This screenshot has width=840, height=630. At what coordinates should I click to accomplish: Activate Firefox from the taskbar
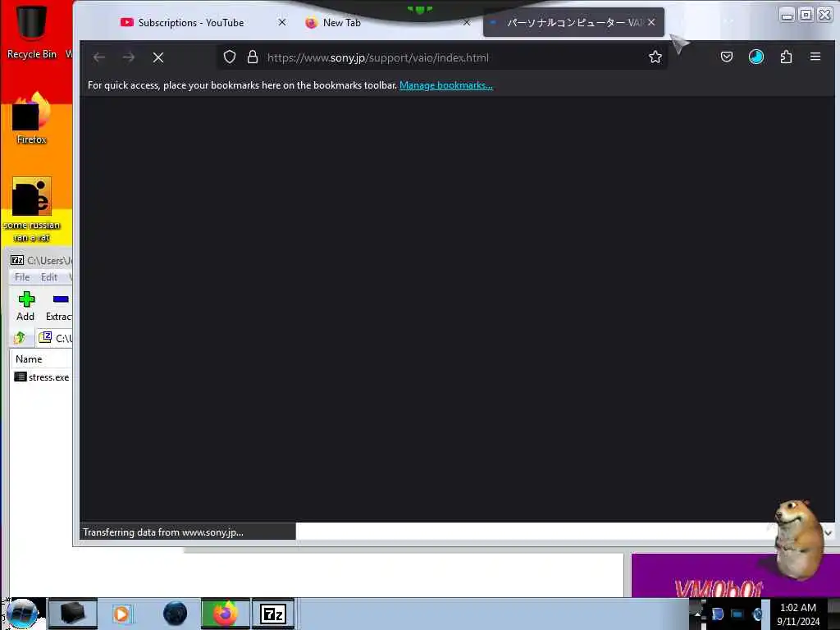point(226,614)
